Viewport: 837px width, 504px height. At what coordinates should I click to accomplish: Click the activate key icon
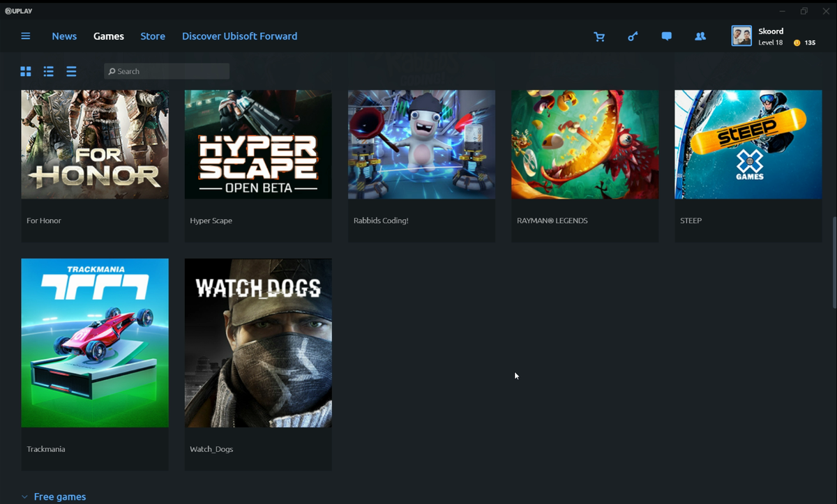coord(633,36)
